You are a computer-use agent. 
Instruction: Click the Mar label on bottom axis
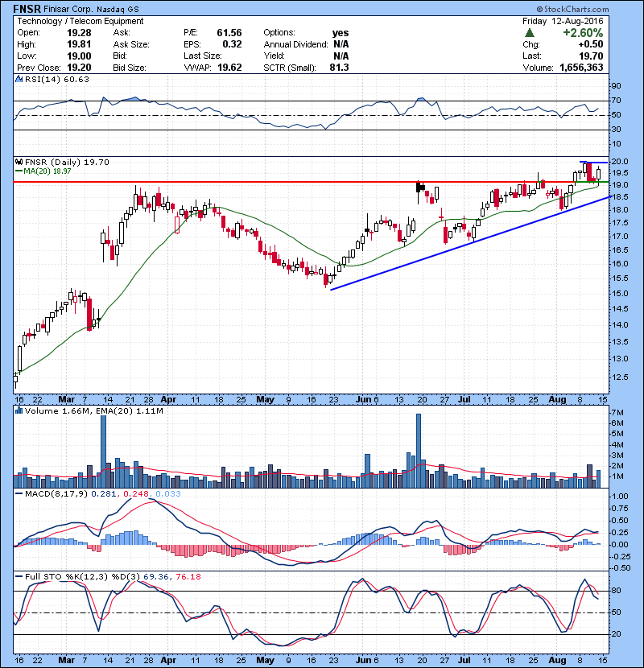[66, 660]
